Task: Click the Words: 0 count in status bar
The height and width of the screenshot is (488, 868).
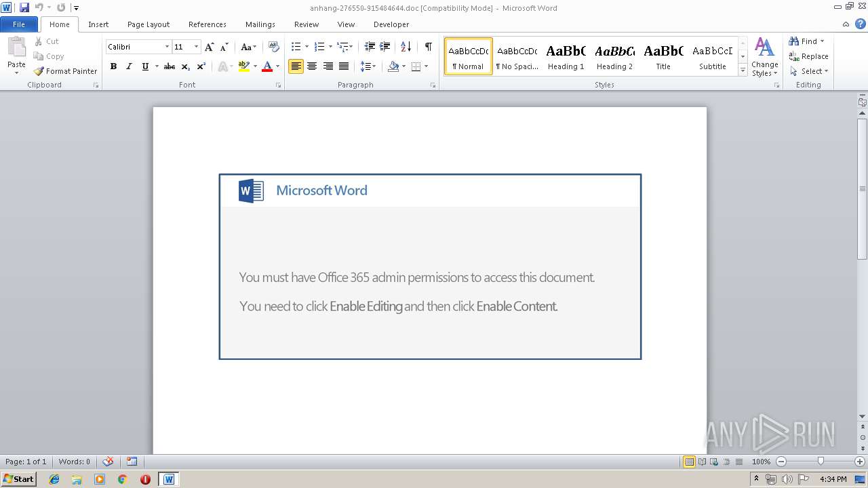Action: 74,462
